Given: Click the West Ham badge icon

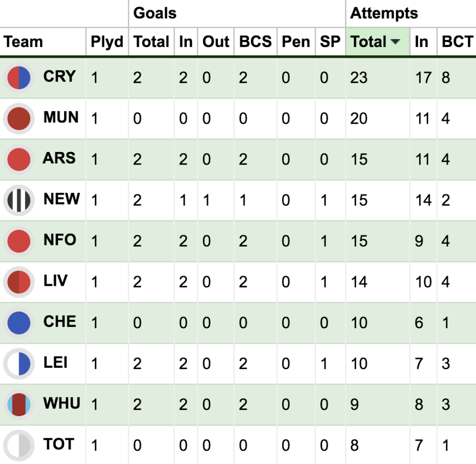Looking at the screenshot, I should click(x=19, y=404).
